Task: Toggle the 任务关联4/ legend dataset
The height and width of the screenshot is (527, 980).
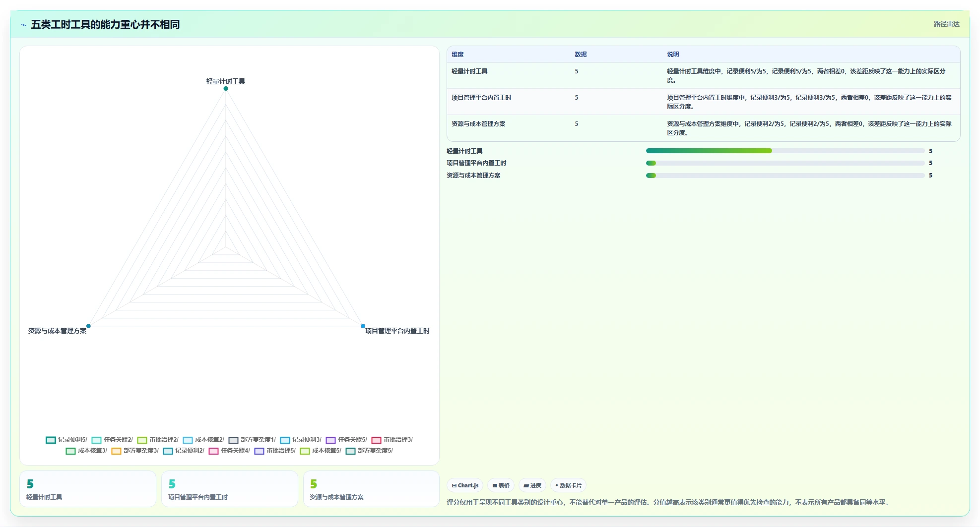Action: 229,451
